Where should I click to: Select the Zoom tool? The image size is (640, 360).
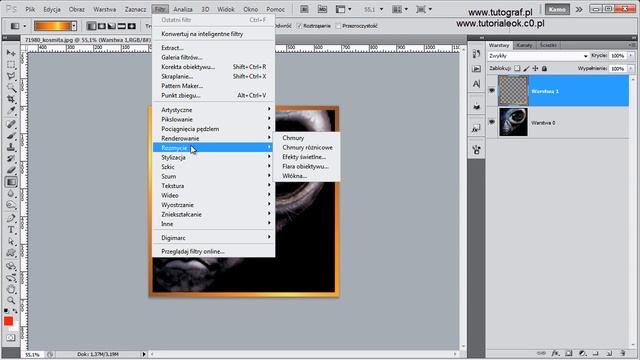[x=11, y=300]
